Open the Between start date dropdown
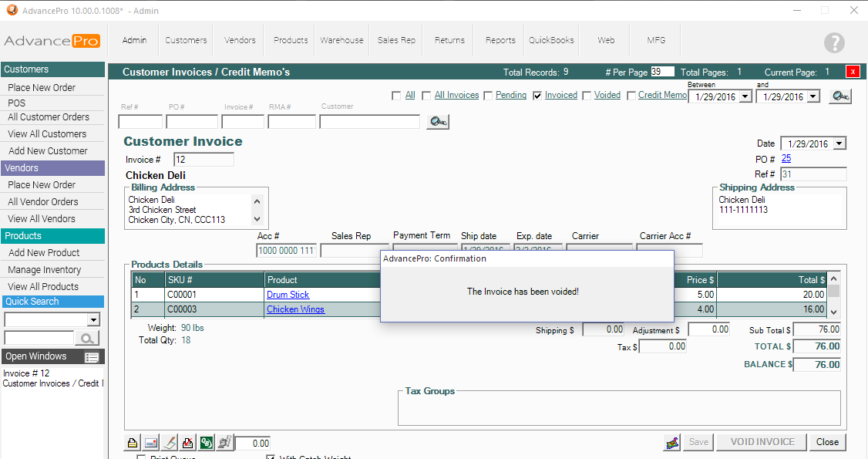This screenshot has height=459, width=868. (745, 97)
